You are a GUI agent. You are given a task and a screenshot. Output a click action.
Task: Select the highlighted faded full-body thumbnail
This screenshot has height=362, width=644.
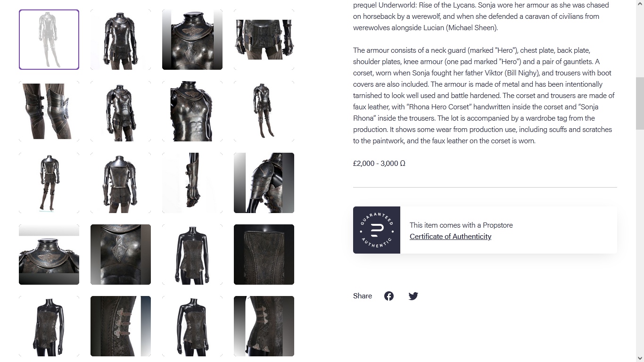[x=49, y=40]
